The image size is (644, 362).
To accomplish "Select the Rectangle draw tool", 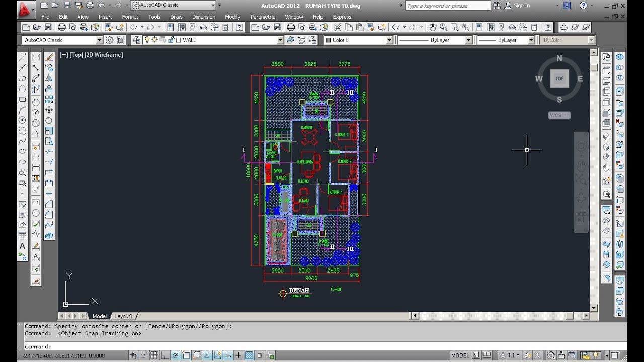I will tap(22, 100).
